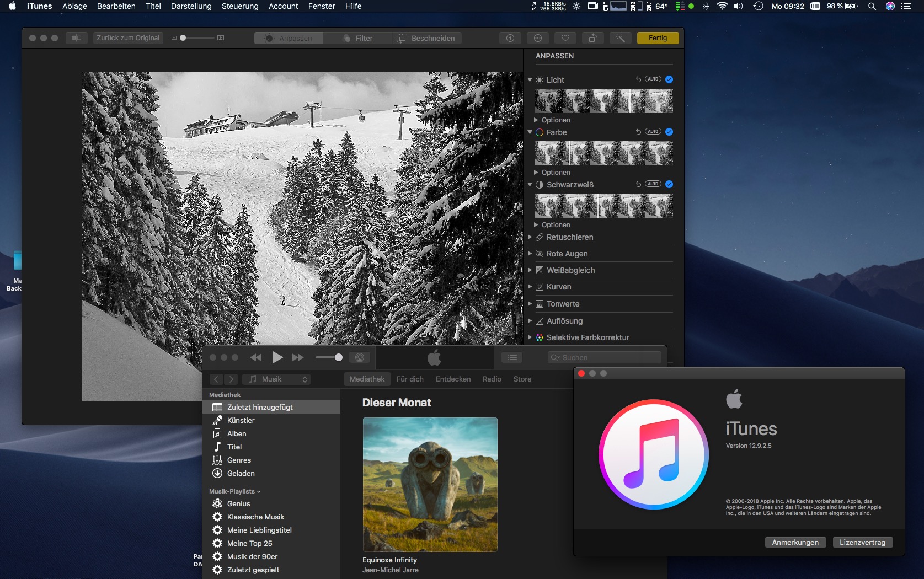Screen dimensions: 924x579
Task: Skip to next track with fast-forward icon
Action: coord(298,357)
